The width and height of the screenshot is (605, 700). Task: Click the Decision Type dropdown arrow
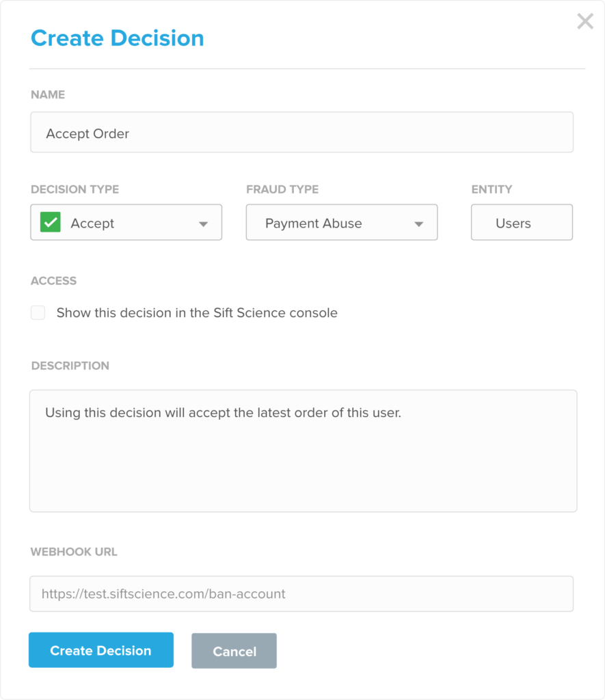[x=203, y=222]
